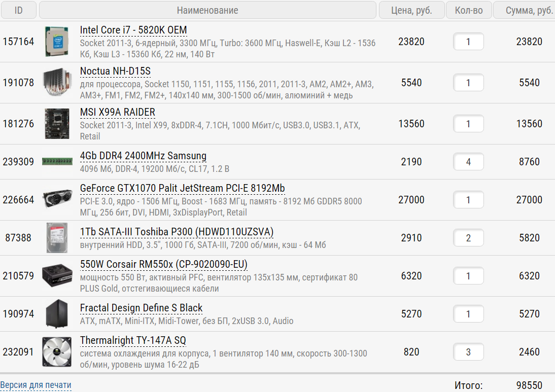Click the Fractal Design description text
This screenshot has width=555, height=392.
(x=187, y=321)
